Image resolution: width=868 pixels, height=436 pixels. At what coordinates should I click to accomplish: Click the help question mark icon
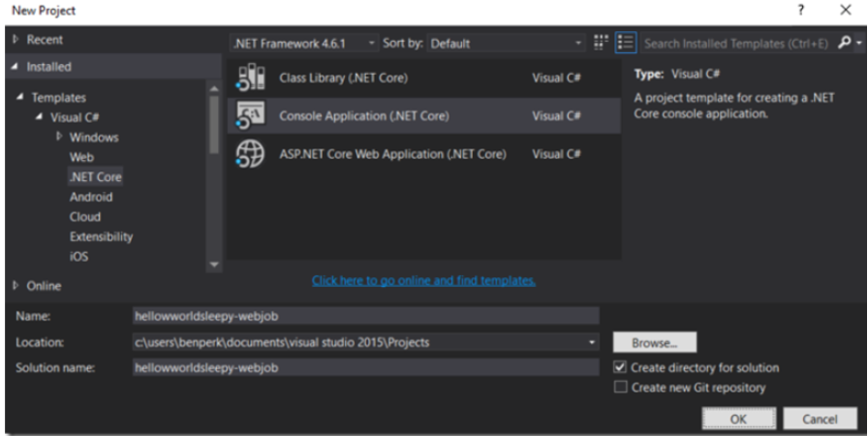pyautogui.click(x=800, y=11)
